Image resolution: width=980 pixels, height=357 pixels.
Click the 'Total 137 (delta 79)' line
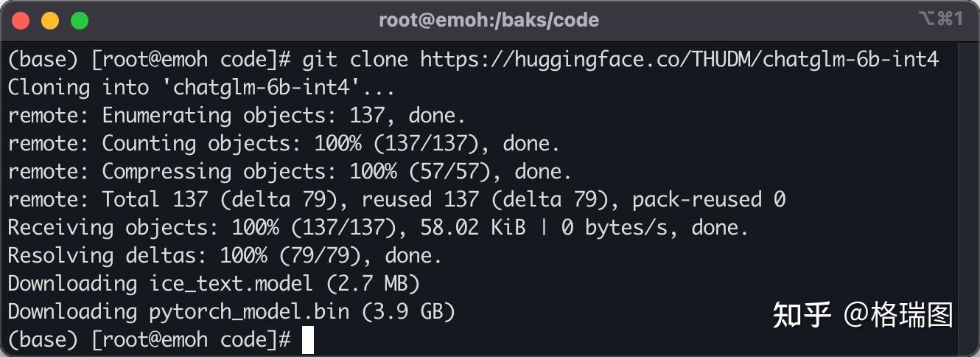pos(396,199)
